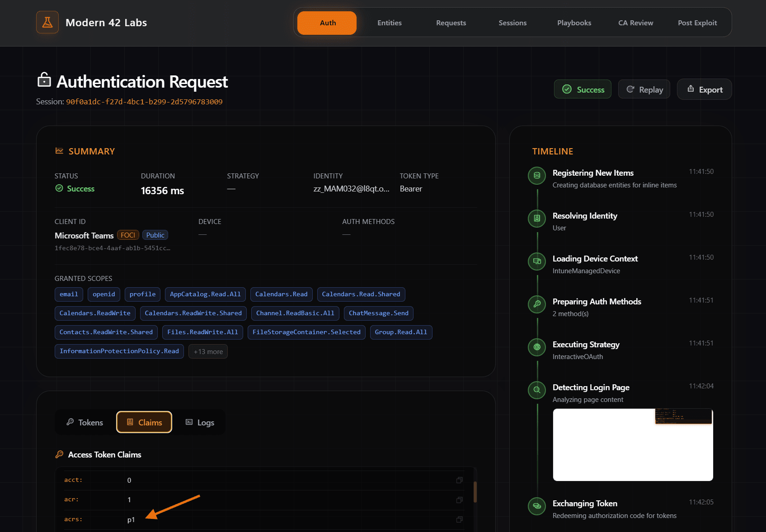Click the Calendars.Read.Shared scope chip
The image size is (766, 532).
point(361,294)
